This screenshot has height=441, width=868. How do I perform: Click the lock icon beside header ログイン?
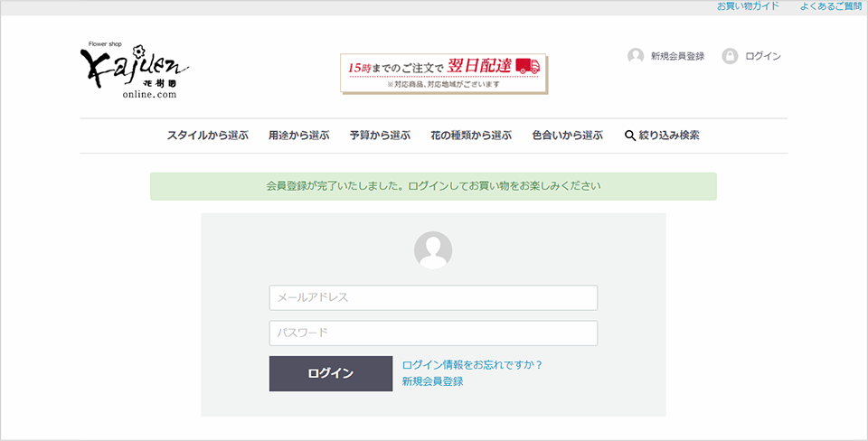pos(730,56)
